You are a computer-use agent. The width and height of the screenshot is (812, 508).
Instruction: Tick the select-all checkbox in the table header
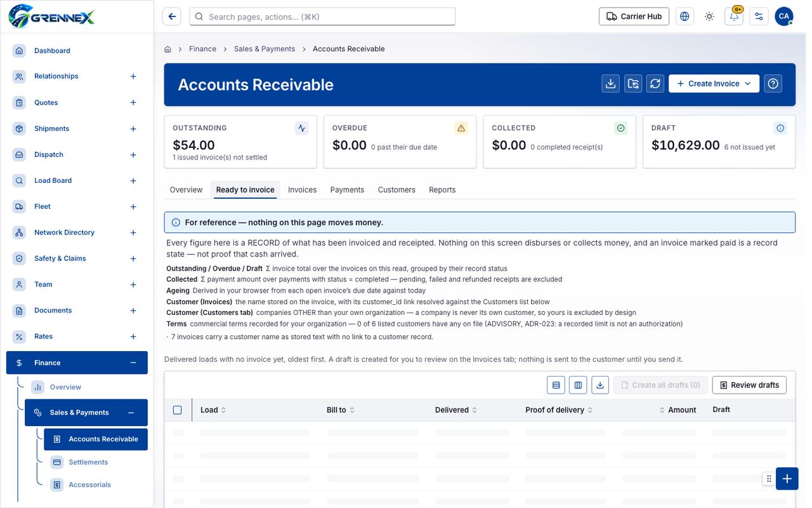(178, 410)
